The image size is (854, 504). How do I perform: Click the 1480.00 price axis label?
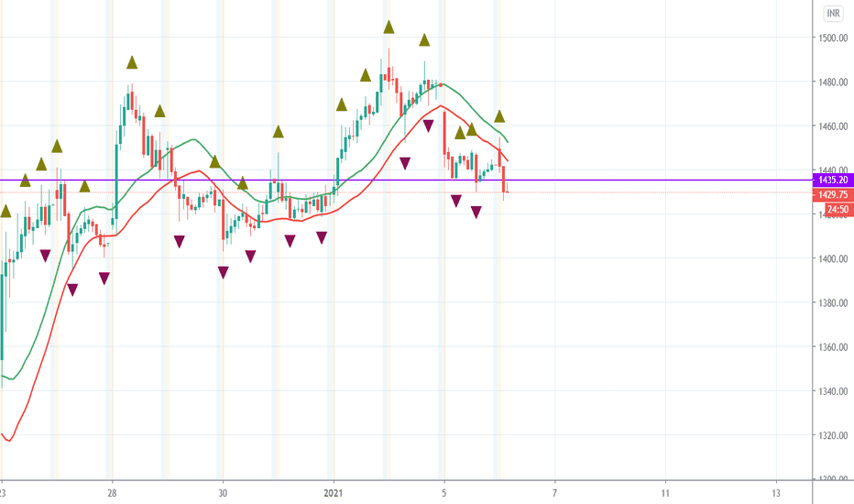point(833,82)
